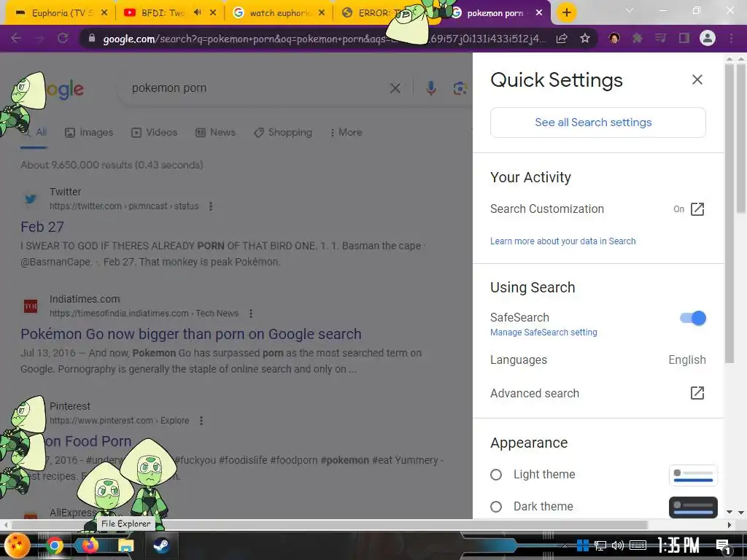Open Steam from the taskbar
This screenshot has width=747, height=560.
(161, 545)
